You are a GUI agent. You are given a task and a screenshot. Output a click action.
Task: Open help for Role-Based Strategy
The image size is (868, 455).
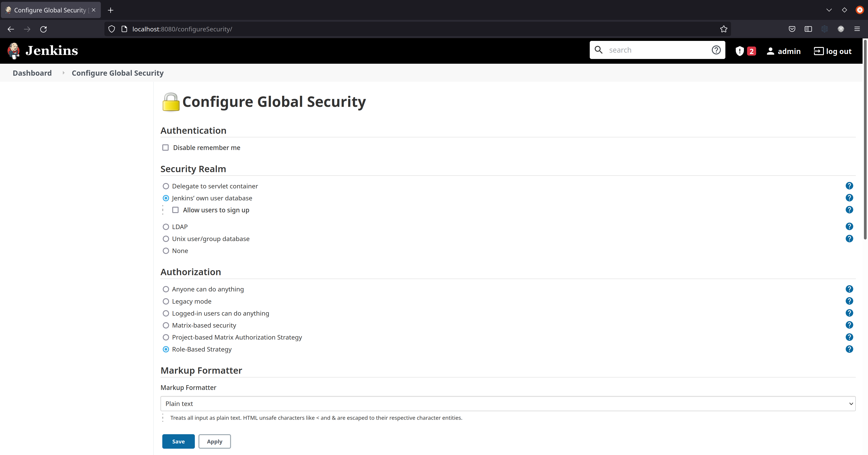point(849,349)
